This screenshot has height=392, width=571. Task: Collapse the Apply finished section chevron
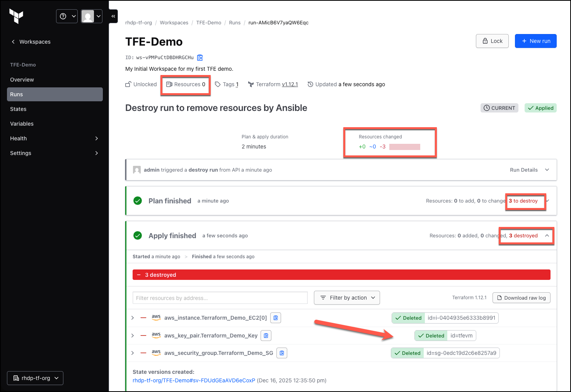click(547, 235)
